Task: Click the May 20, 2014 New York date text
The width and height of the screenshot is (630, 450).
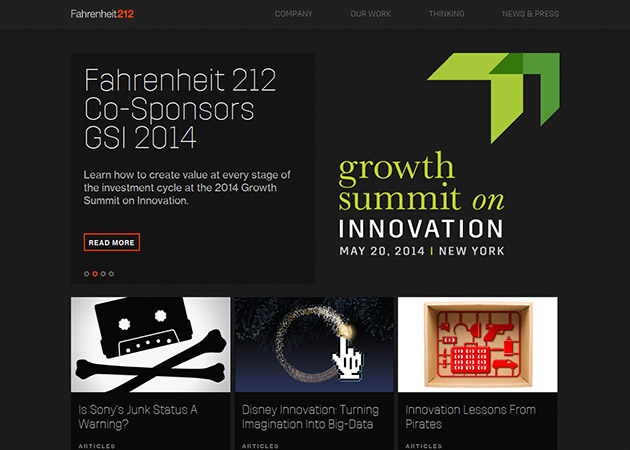Action: [422, 251]
